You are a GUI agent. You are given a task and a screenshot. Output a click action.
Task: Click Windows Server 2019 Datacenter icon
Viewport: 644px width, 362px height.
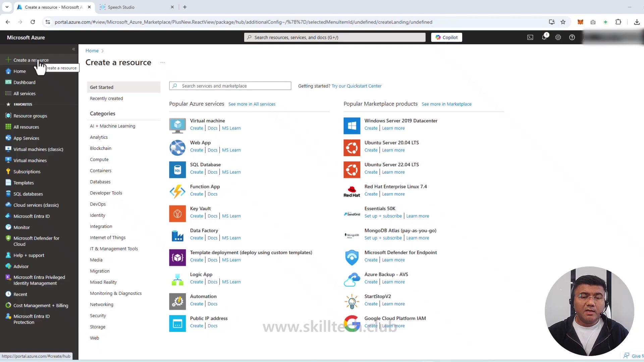(x=352, y=126)
